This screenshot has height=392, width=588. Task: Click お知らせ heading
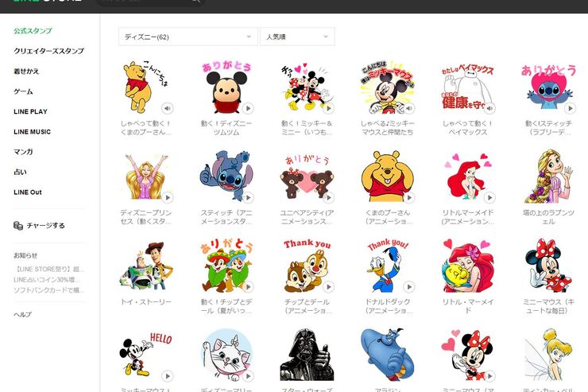click(x=25, y=255)
